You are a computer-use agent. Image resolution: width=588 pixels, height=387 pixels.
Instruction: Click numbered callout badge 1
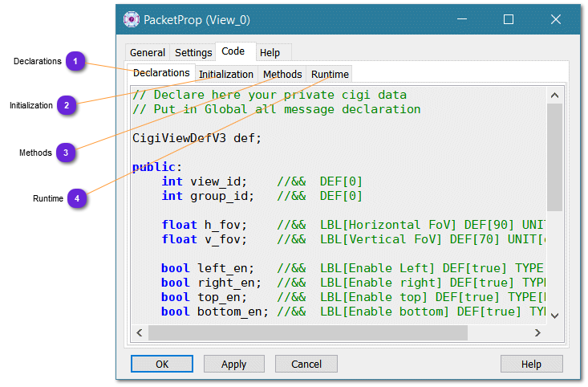pos(75,61)
